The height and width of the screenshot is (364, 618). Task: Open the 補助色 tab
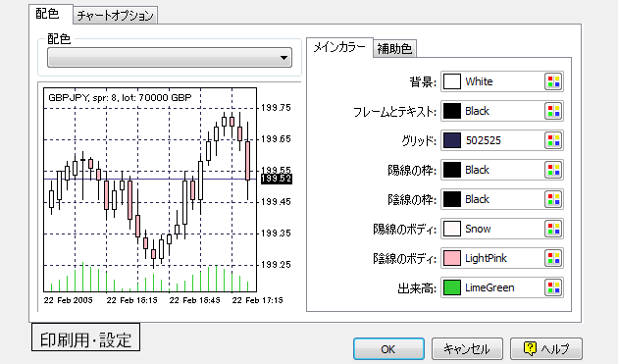pyautogui.click(x=394, y=48)
